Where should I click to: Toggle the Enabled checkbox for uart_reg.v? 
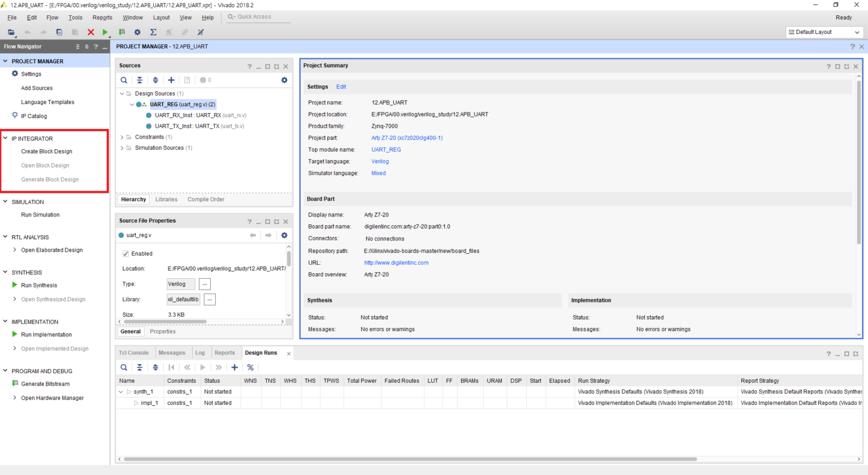click(125, 254)
